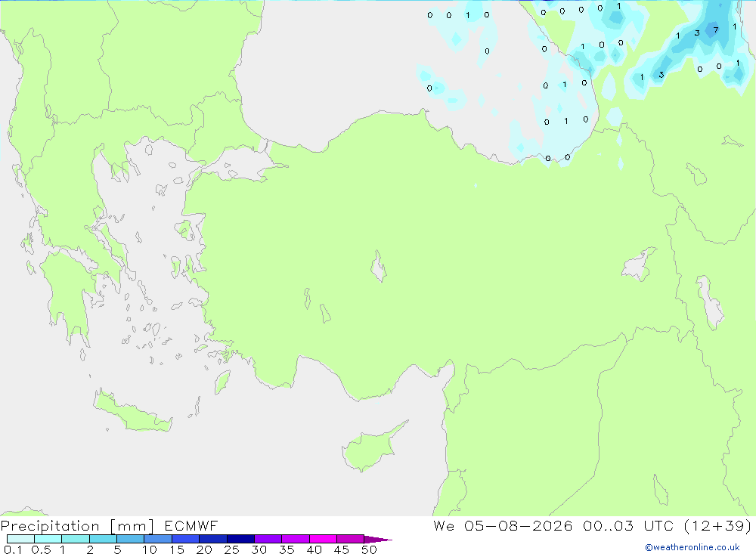Image resolution: width=756 pixels, height=554 pixels.
Task: Click the "50" legend scale label
Action: coord(370,549)
